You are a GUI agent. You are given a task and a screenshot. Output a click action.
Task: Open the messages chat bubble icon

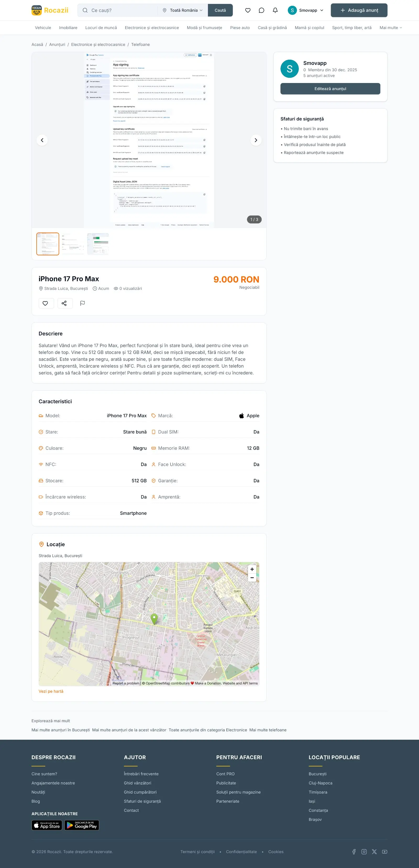261,10
